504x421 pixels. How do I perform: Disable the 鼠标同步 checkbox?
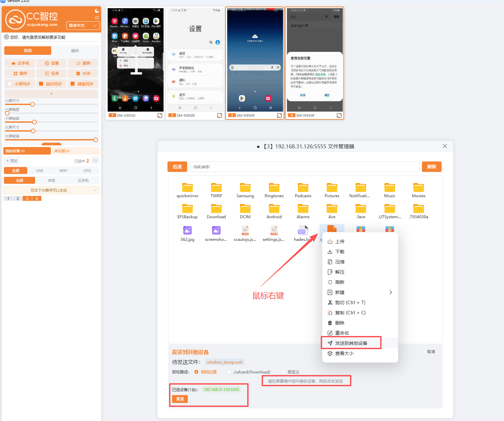41,84
